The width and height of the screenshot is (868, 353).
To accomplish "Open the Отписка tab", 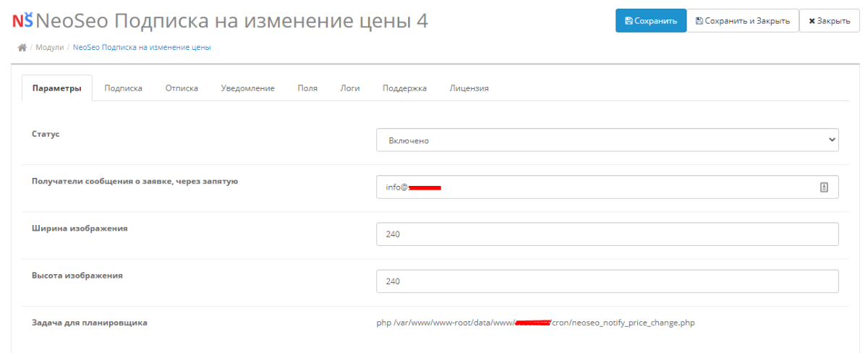I will click(x=182, y=88).
